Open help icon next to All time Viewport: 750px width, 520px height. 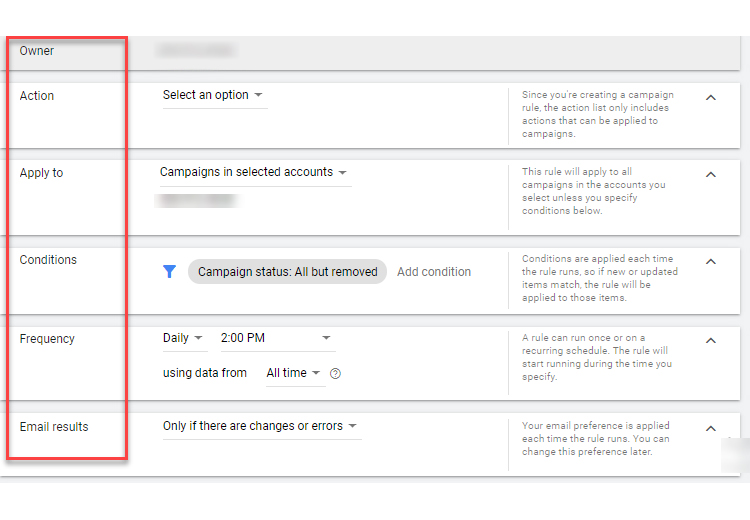(335, 374)
